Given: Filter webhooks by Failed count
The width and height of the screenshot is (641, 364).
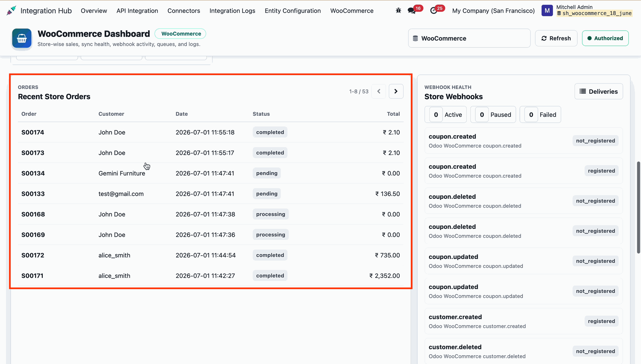Looking at the screenshot, I should 540,115.
